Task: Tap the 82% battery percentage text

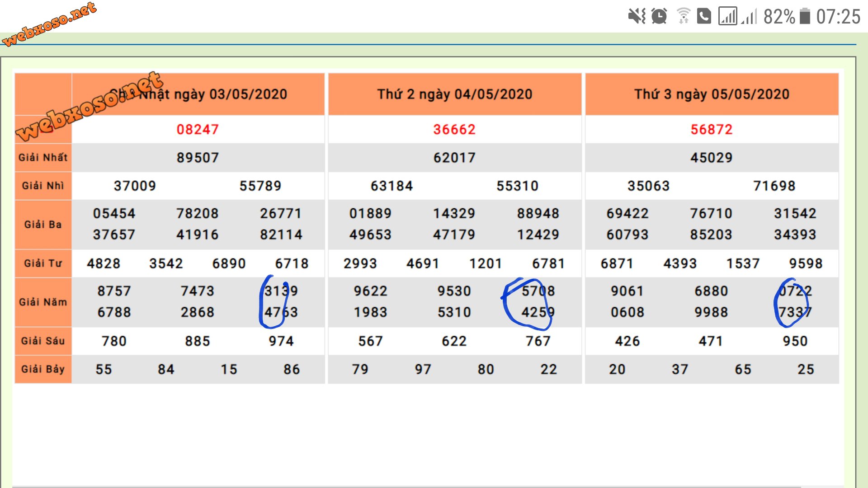Action: (779, 17)
